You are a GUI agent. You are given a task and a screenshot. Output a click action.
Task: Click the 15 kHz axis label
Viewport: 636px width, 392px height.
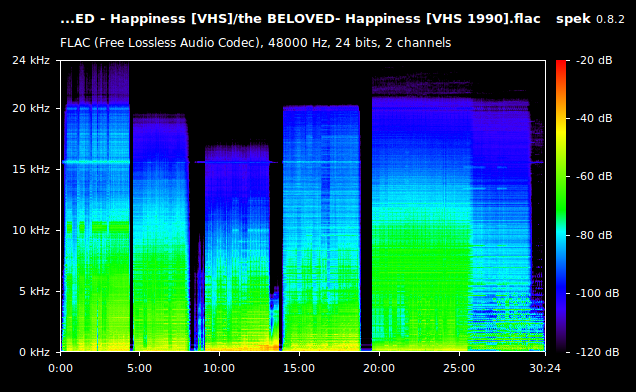pyautogui.click(x=31, y=169)
